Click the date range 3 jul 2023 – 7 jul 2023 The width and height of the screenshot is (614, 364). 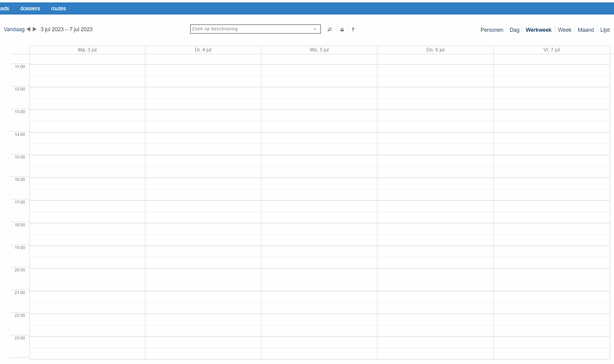66,29
